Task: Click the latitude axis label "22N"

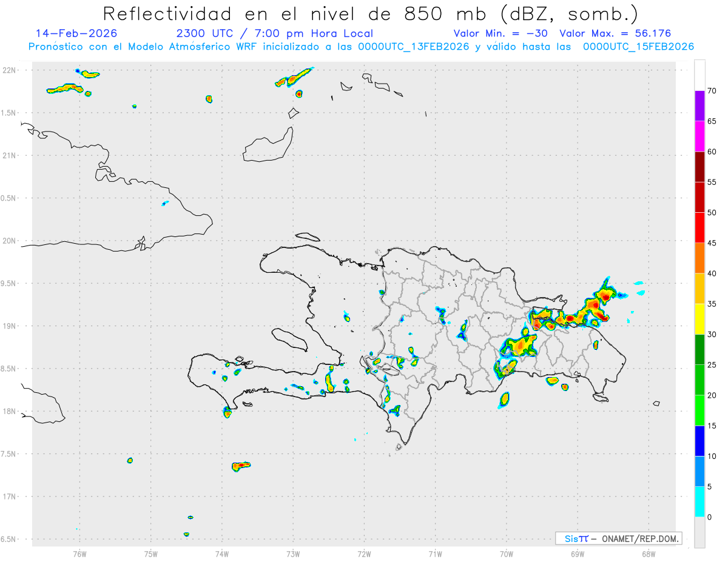Action: tap(10, 70)
